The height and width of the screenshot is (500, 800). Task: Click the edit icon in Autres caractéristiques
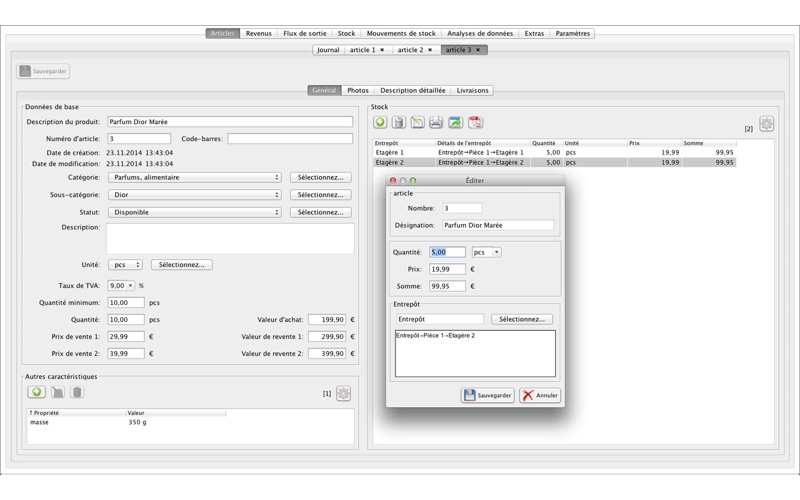point(58,392)
